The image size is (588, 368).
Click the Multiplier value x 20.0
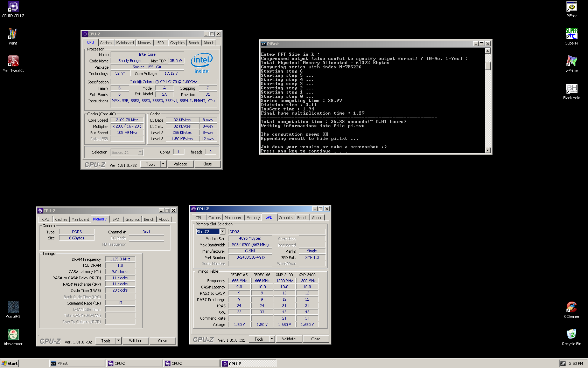tap(127, 126)
